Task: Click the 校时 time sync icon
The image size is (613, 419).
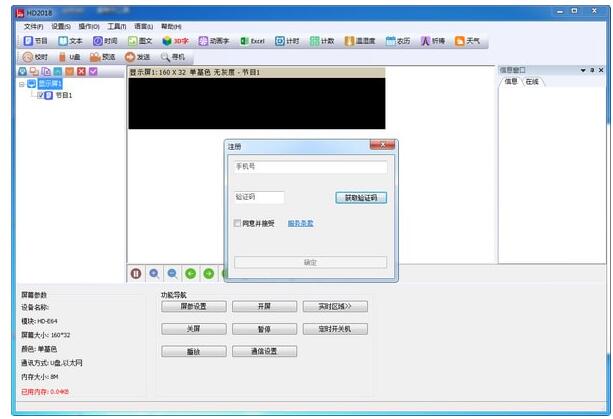Action: coord(35,57)
